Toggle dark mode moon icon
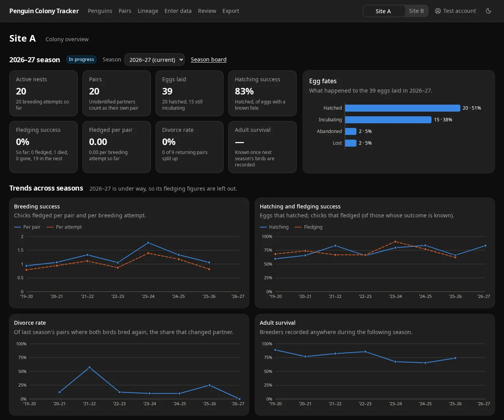This screenshot has height=420, width=504. (x=488, y=11)
